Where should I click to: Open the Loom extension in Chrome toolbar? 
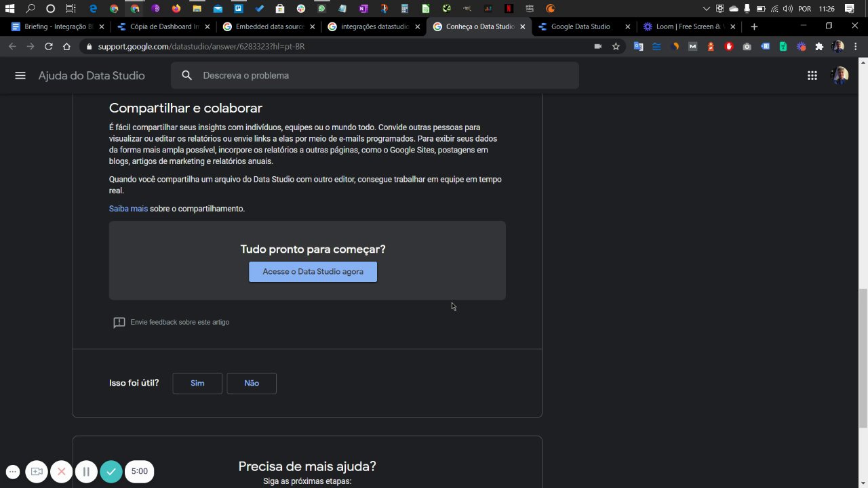[802, 47]
